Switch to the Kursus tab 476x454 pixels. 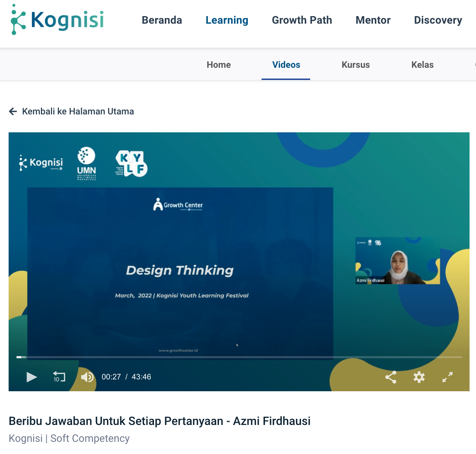356,65
